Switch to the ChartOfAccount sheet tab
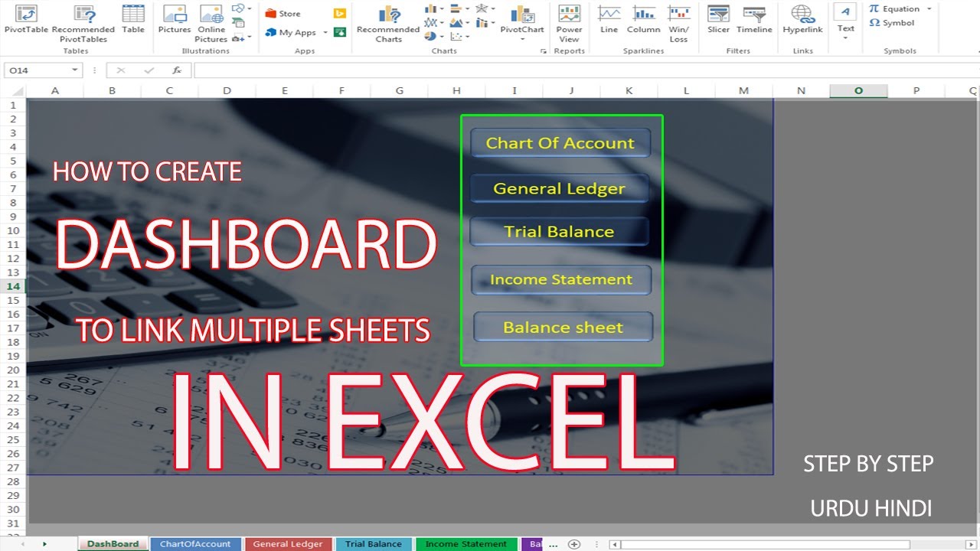The height and width of the screenshot is (551, 980). (x=195, y=544)
